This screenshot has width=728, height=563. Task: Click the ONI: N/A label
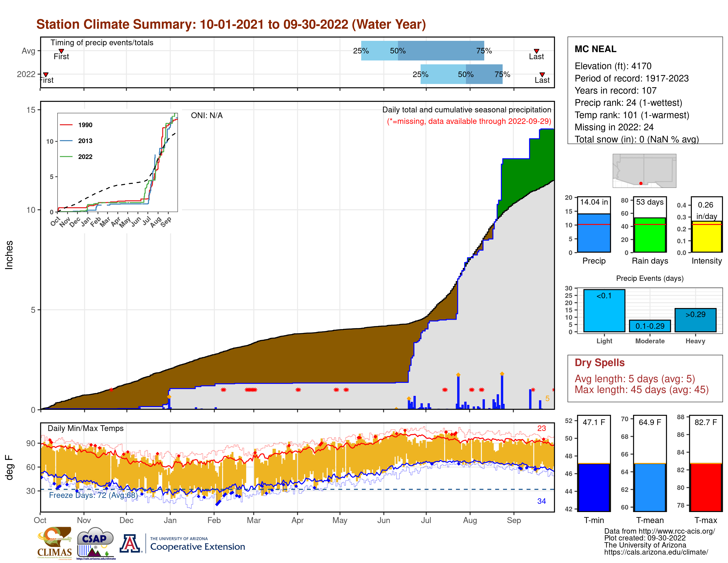pos(207,115)
